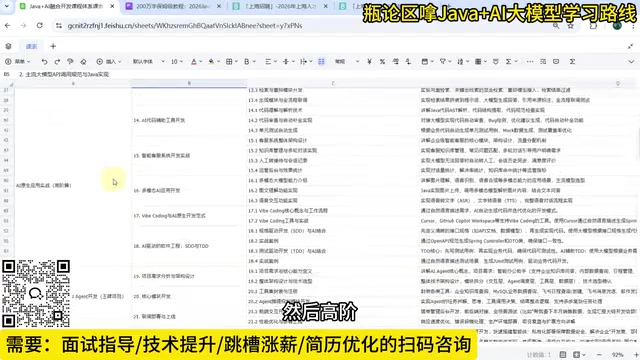Open the site information icon
The height and width of the screenshot is (360, 640).
point(59,25)
